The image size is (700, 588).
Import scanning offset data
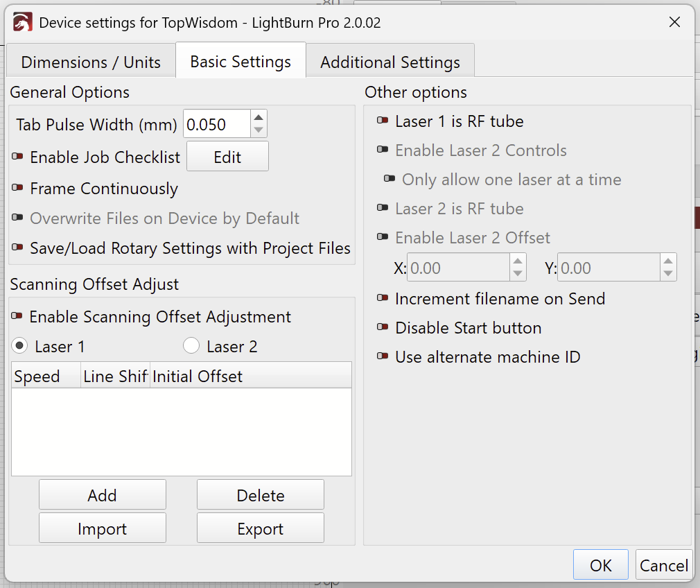coord(102,528)
